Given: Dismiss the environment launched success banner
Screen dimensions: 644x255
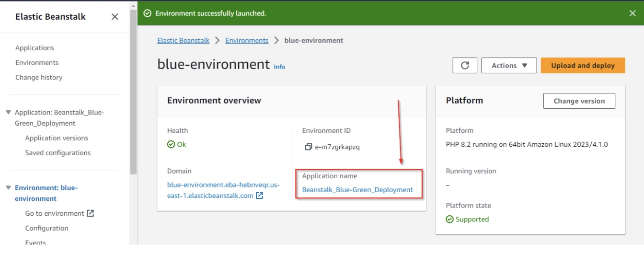Looking at the screenshot, I should [632, 13].
